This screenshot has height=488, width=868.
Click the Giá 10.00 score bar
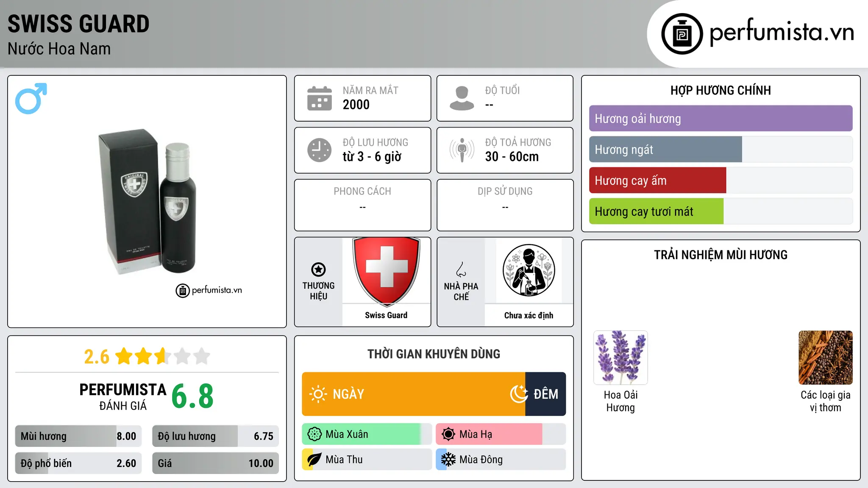pos(216,463)
